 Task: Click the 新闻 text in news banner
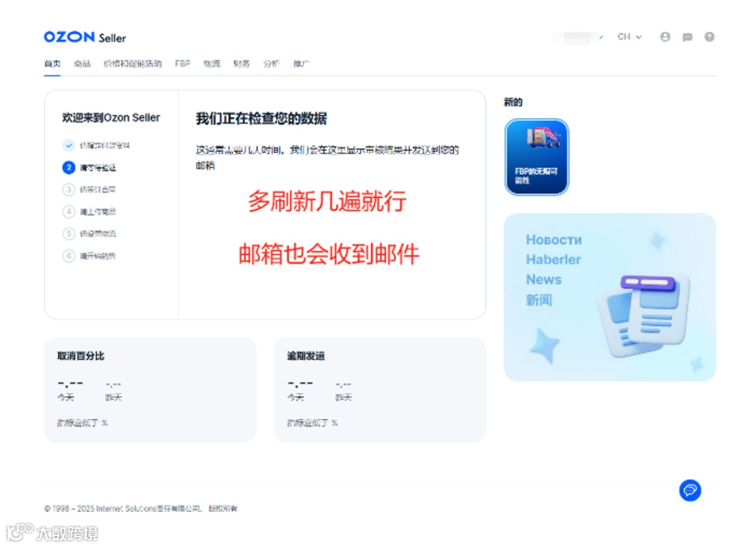tap(539, 300)
